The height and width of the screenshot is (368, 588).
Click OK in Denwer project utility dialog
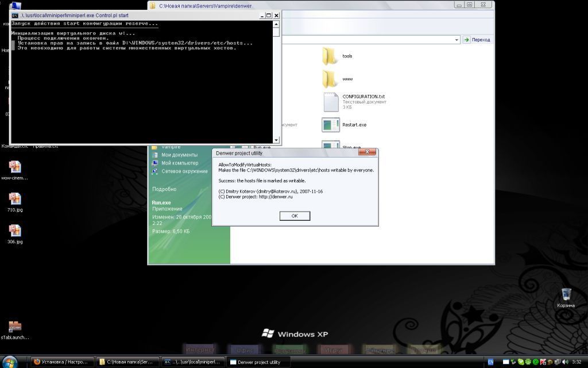point(295,216)
